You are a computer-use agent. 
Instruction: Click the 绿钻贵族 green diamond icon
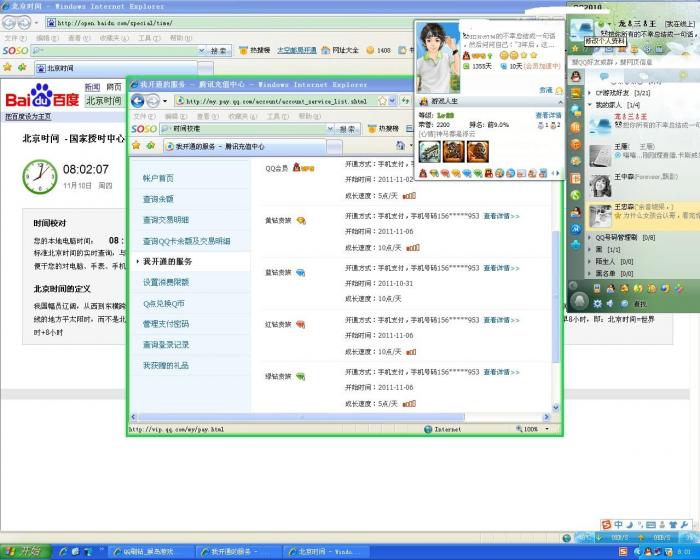[x=300, y=376]
